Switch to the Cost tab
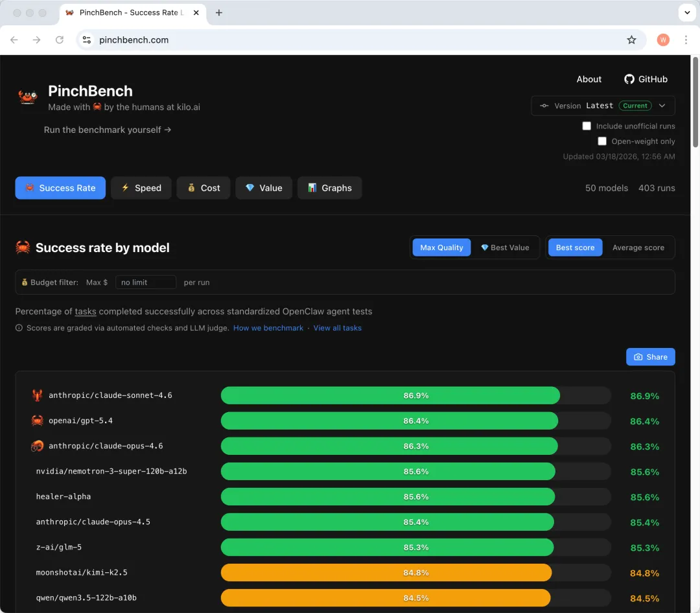This screenshot has height=613, width=700. (203, 188)
